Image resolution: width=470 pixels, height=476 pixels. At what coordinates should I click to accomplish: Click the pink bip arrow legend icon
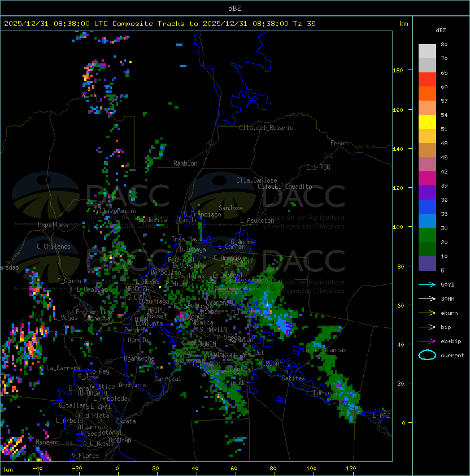[427, 327]
